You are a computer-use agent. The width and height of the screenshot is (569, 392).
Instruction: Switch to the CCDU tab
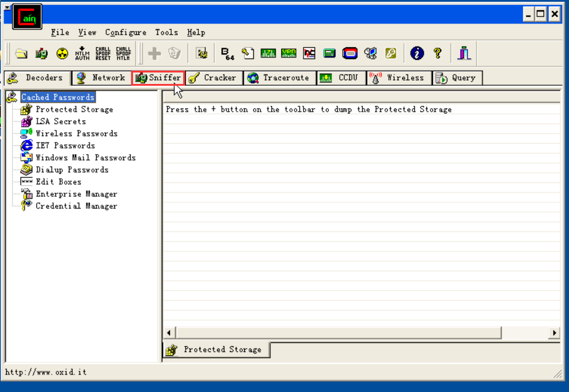click(x=342, y=77)
